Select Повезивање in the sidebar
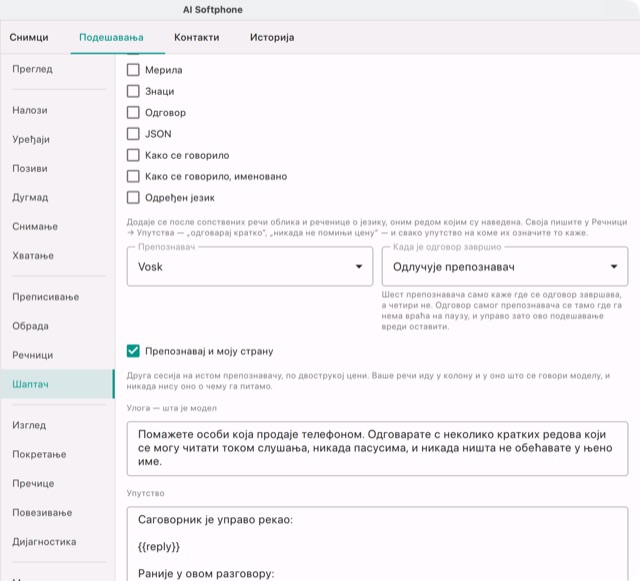 pyautogui.click(x=57, y=513)
